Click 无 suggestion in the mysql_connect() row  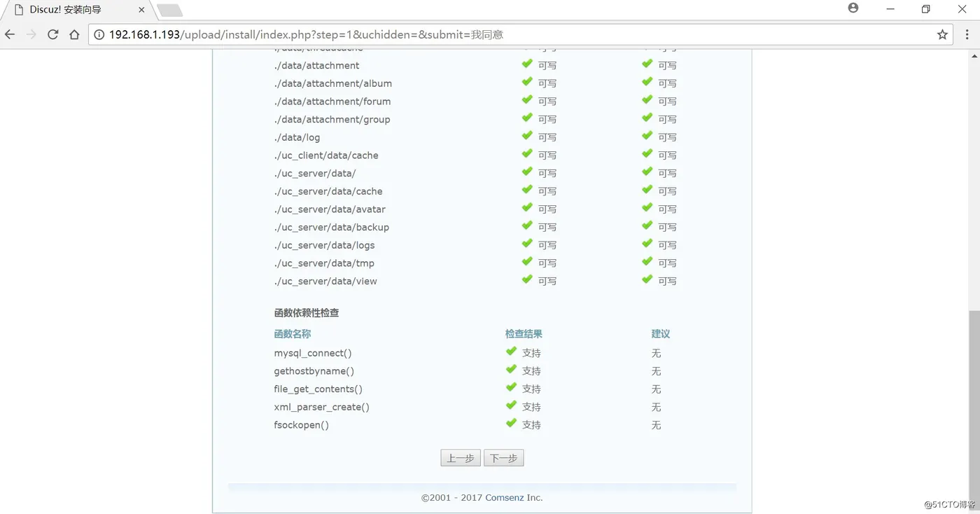click(656, 354)
